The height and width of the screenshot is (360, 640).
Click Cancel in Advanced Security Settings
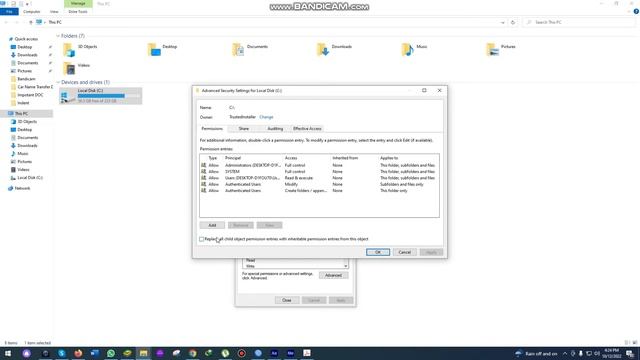coord(404,252)
